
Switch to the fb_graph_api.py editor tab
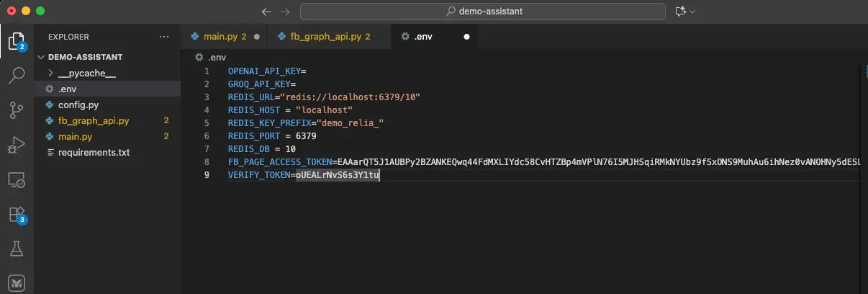(x=330, y=36)
